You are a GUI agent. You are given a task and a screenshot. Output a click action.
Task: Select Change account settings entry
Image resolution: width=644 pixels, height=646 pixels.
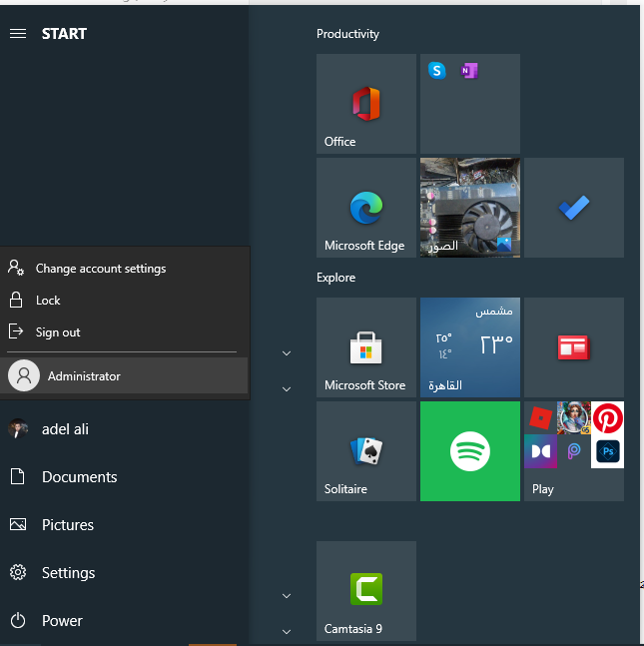pos(124,269)
